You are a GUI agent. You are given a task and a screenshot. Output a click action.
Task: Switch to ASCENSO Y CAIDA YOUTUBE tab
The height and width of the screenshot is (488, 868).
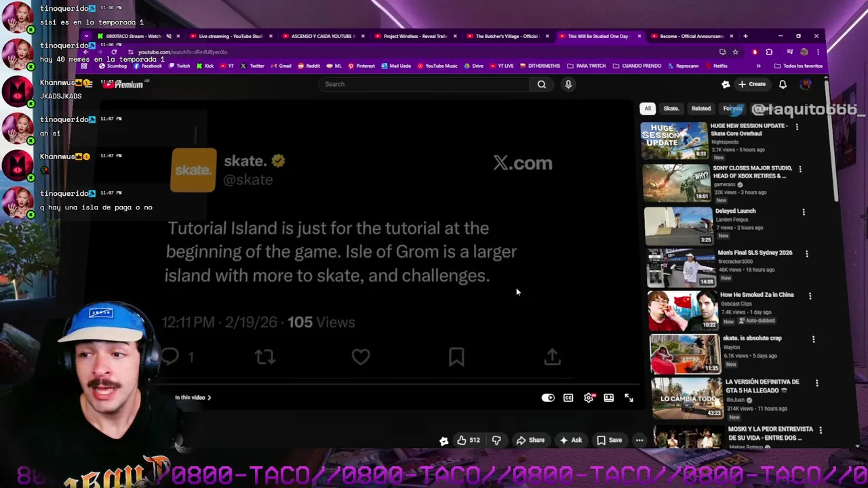click(x=323, y=36)
